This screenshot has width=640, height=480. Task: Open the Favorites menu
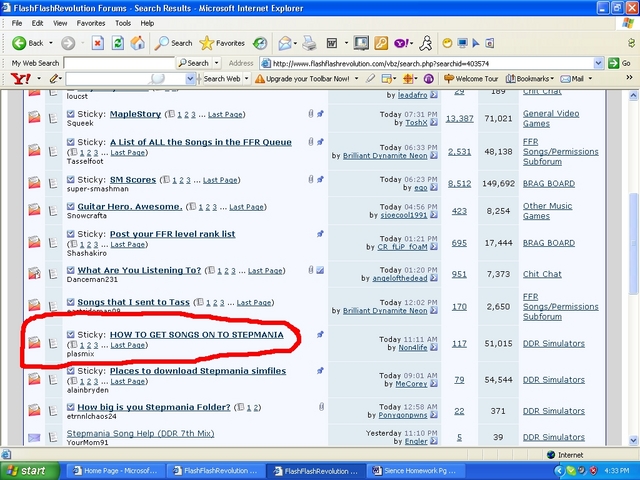pos(91,23)
